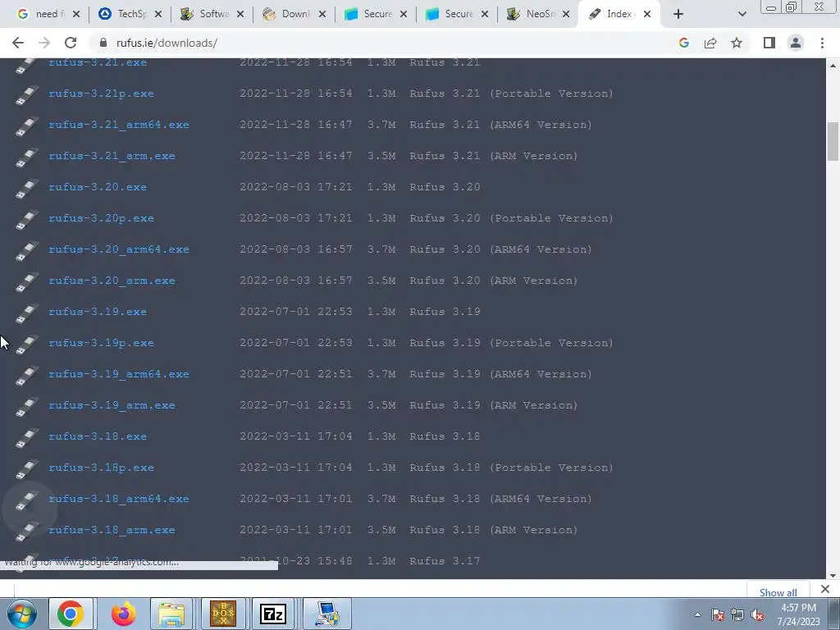Click the browser back arrow
This screenshot has height=630, width=840.
pos(18,43)
